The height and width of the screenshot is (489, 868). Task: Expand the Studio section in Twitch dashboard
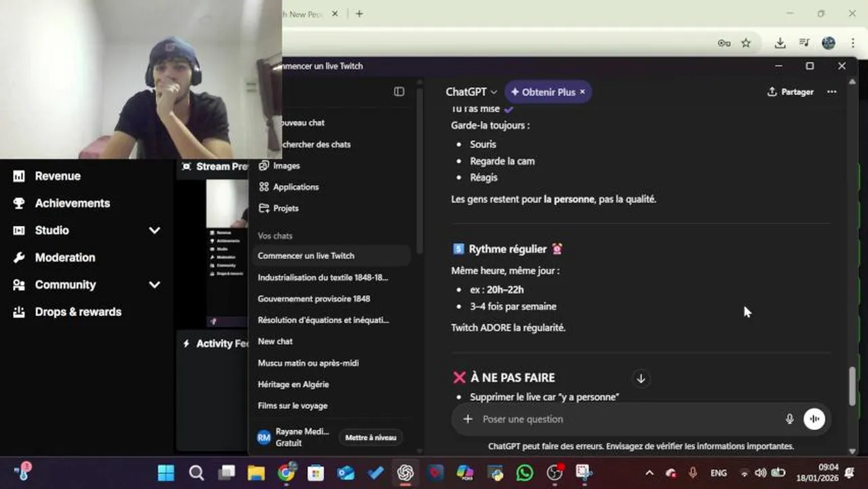point(155,230)
